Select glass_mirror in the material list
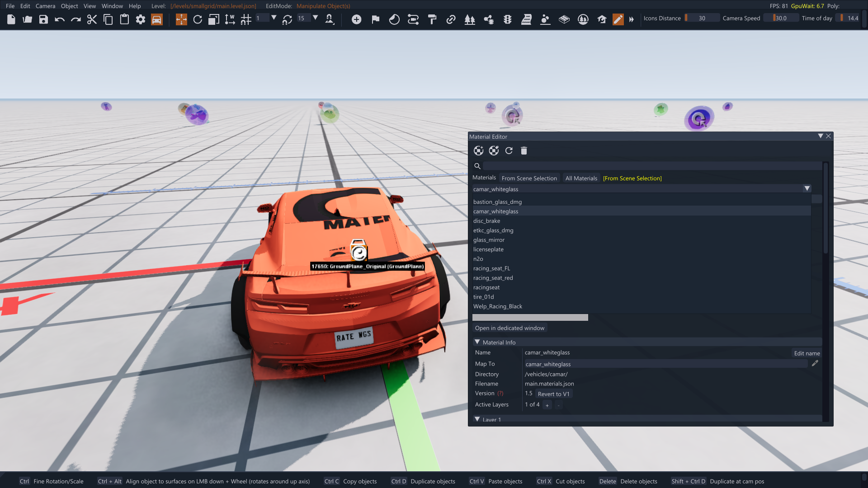Viewport: 868px width, 488px height. point(642,240)
